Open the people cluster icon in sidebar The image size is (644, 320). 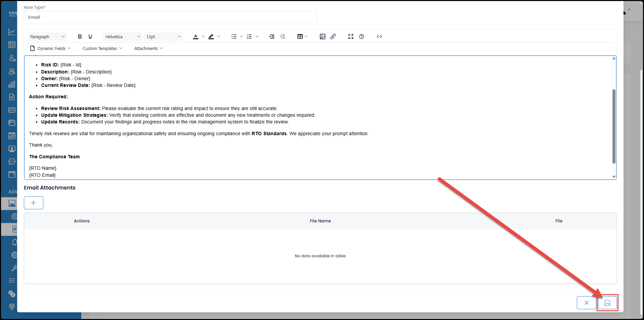(12, 306)
